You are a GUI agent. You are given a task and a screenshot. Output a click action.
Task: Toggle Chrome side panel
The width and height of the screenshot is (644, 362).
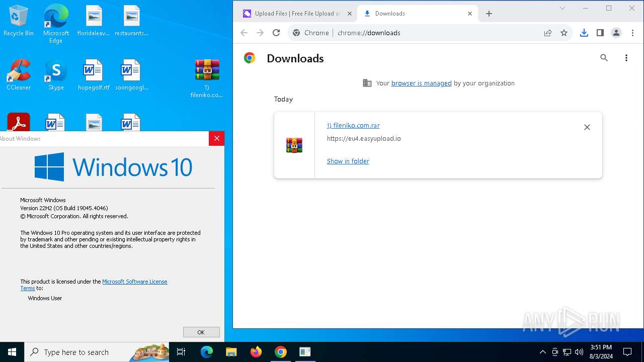(x=600, y=33)
